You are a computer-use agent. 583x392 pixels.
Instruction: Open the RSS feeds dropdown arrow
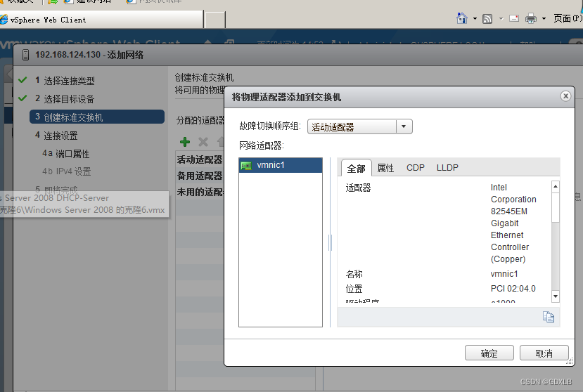(501, 18)
